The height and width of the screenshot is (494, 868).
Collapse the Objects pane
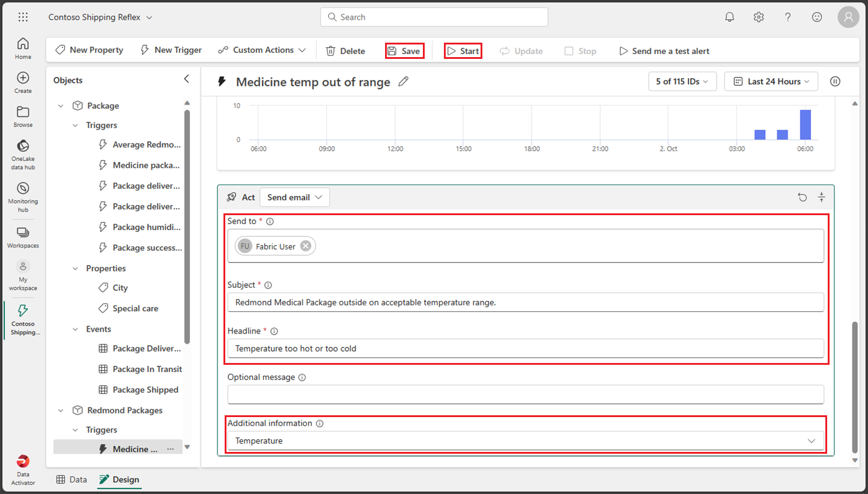(x=187, y=79)
